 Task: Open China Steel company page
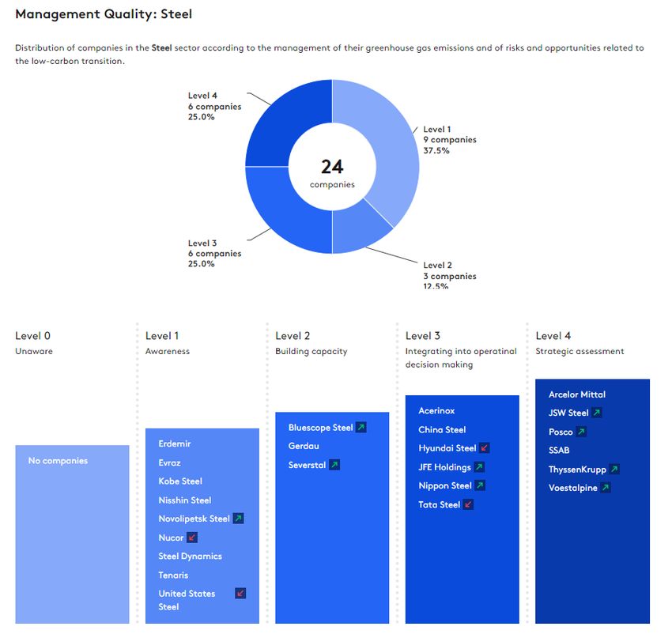pyautogui.click(x=442, y=429)
